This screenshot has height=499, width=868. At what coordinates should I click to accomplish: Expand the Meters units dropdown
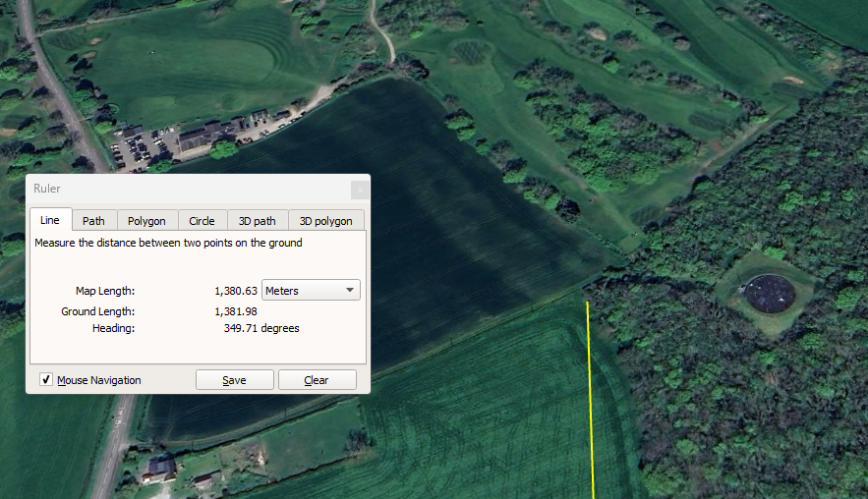311,291
